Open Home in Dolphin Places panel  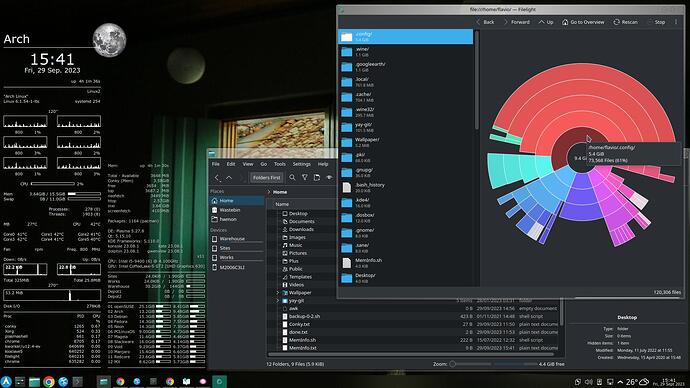point(237,201)
